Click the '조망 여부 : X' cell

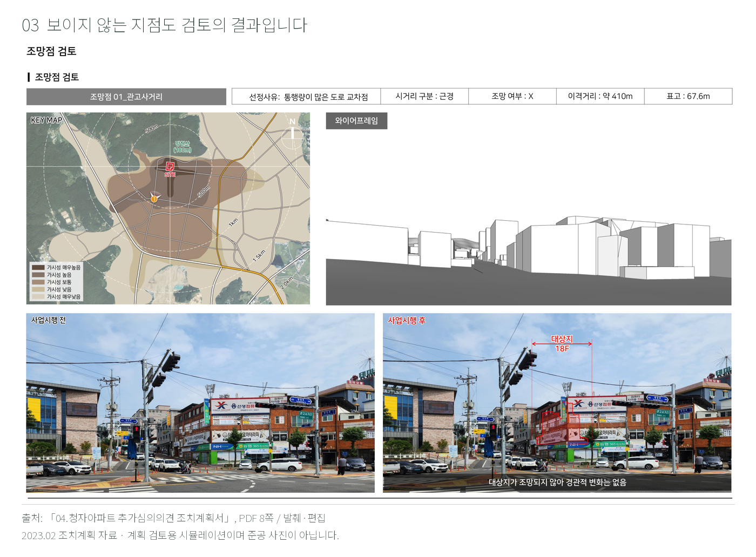tap(512, 97)
